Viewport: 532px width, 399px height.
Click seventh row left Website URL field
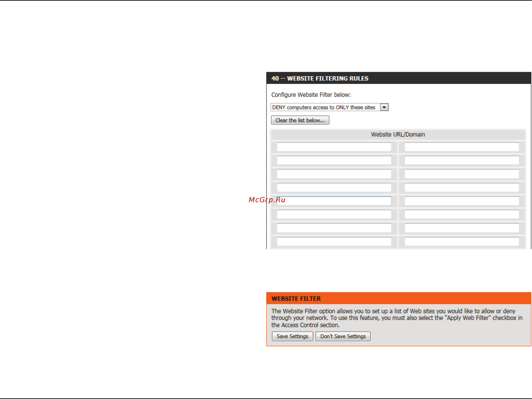pyautogui.click(x=334, y=228)
